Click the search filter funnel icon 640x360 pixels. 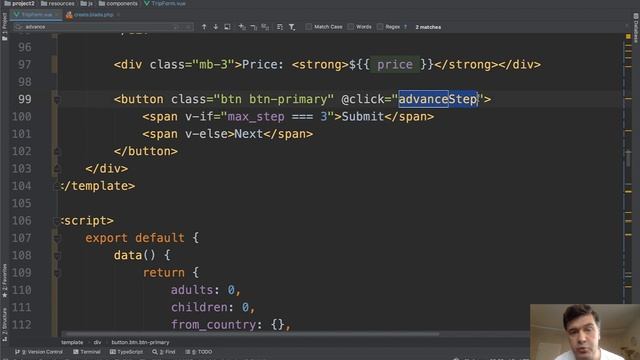[292, 27]
